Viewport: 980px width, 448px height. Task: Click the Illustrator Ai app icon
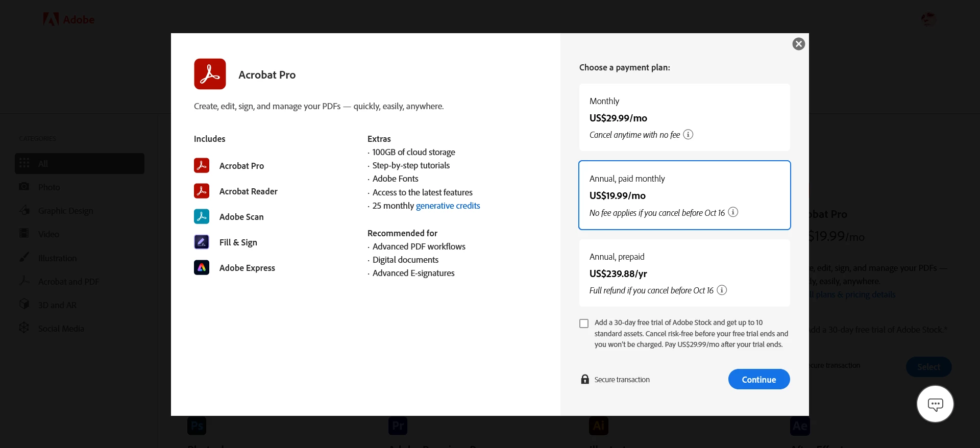pos(599,426)
